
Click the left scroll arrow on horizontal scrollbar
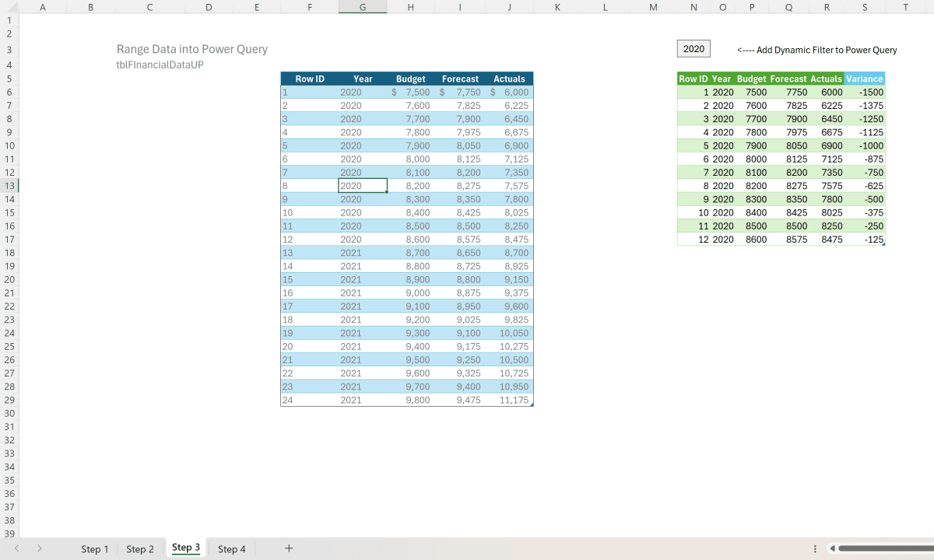(833, 548)
